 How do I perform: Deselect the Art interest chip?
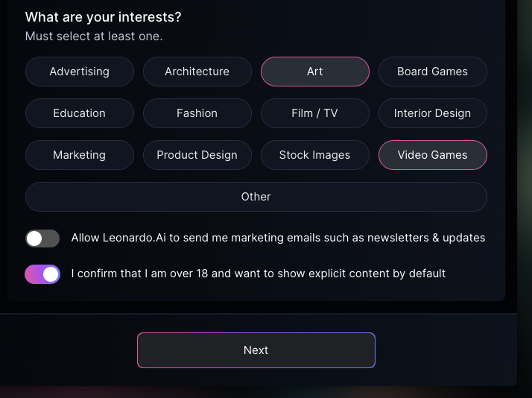pyautogui.click(x=315, y=72)
